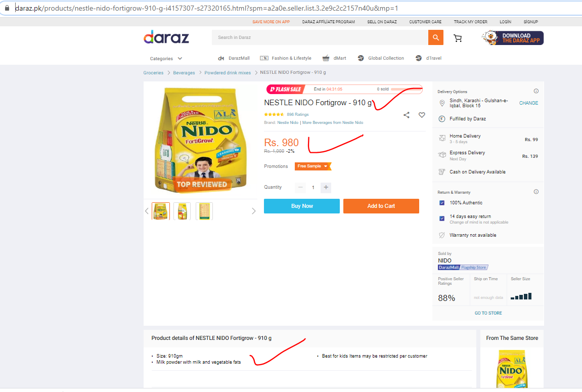Click GO TO STORE link
Image resolution: width=582 pixels, height=392 pixels.
pyautogui.click(x=488, y=313)
